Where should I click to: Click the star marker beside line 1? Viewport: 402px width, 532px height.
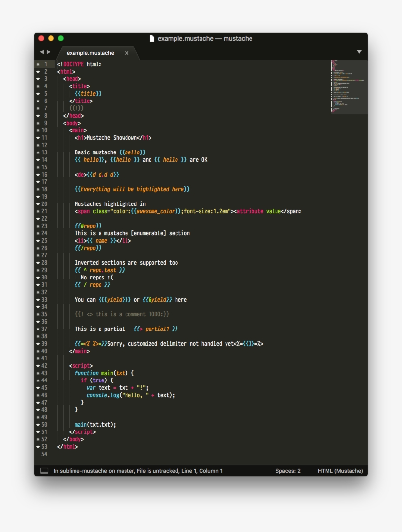tap(38, 63)
